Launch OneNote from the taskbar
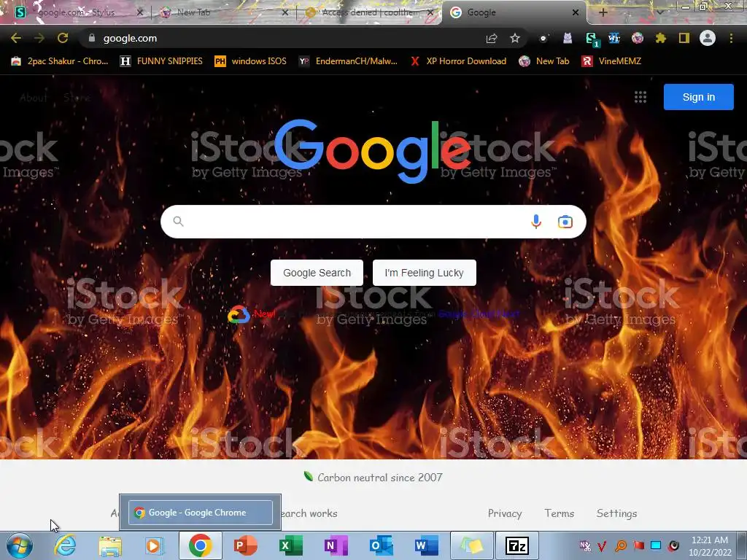The height and width of the screenshot is (560, 747). [x=336, y=545]
